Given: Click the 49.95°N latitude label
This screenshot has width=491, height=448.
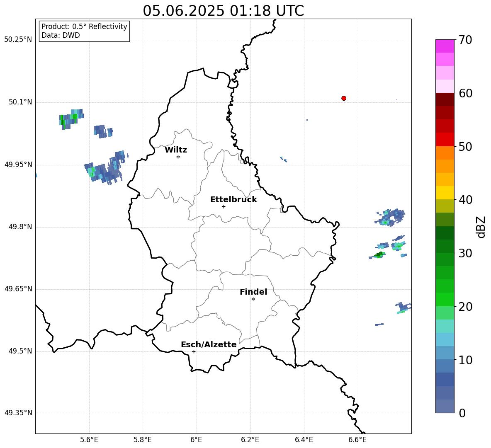Looking at the screenshot, I should coord(18,164).
